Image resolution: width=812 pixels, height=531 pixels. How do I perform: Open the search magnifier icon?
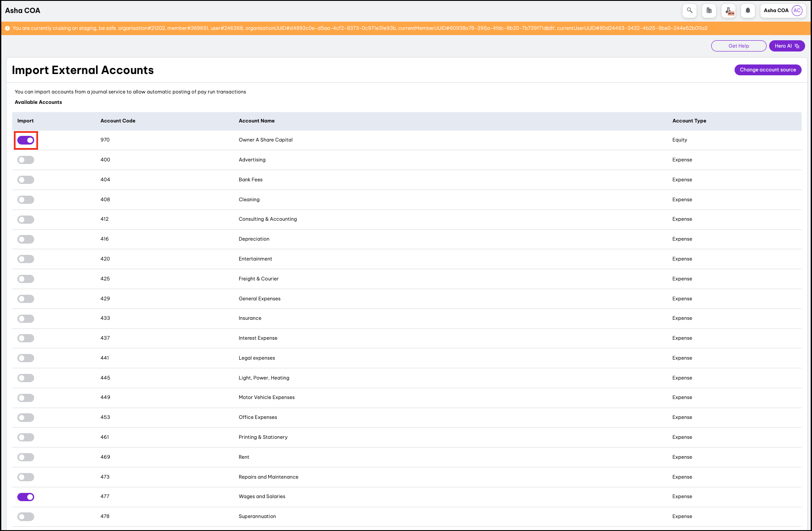[690, 10]
